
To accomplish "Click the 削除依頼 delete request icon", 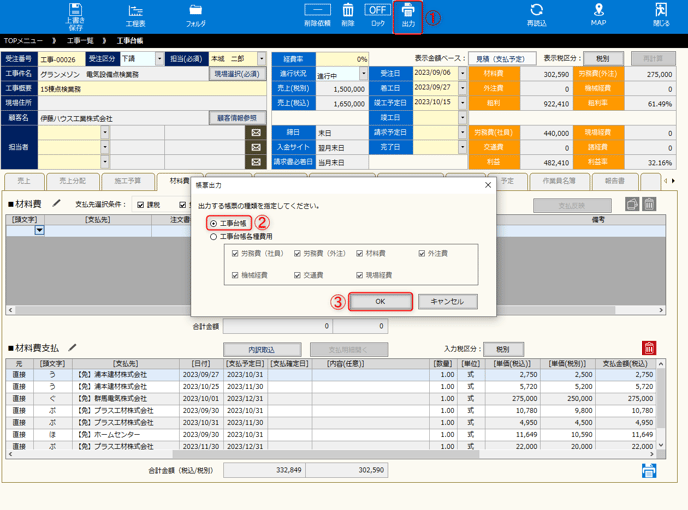I will click(317, 16).
